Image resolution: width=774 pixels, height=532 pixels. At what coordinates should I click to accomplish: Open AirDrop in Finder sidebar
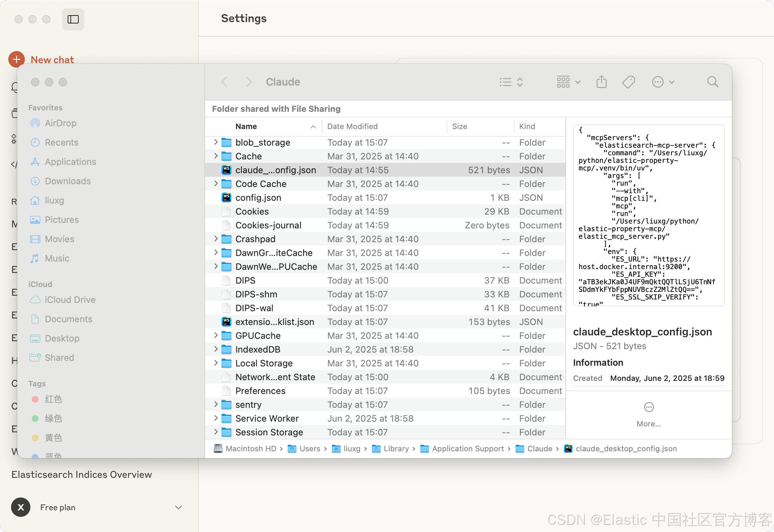click(54, 123)
